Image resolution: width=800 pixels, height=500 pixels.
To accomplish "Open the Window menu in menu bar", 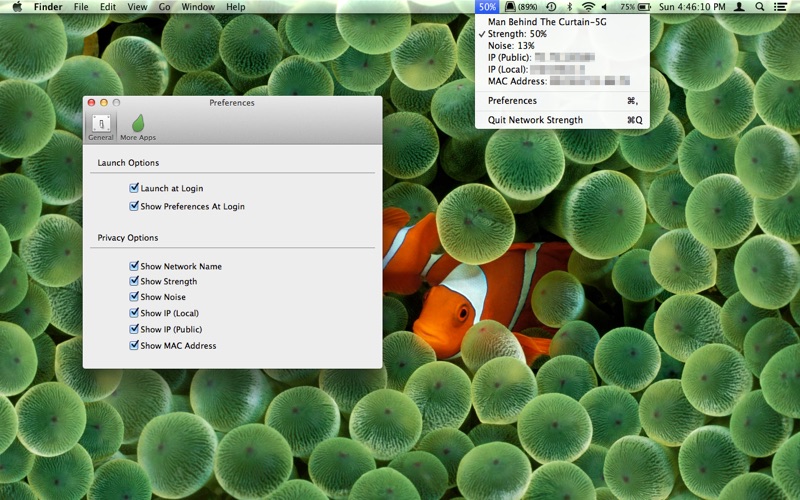I will (198, 7).
